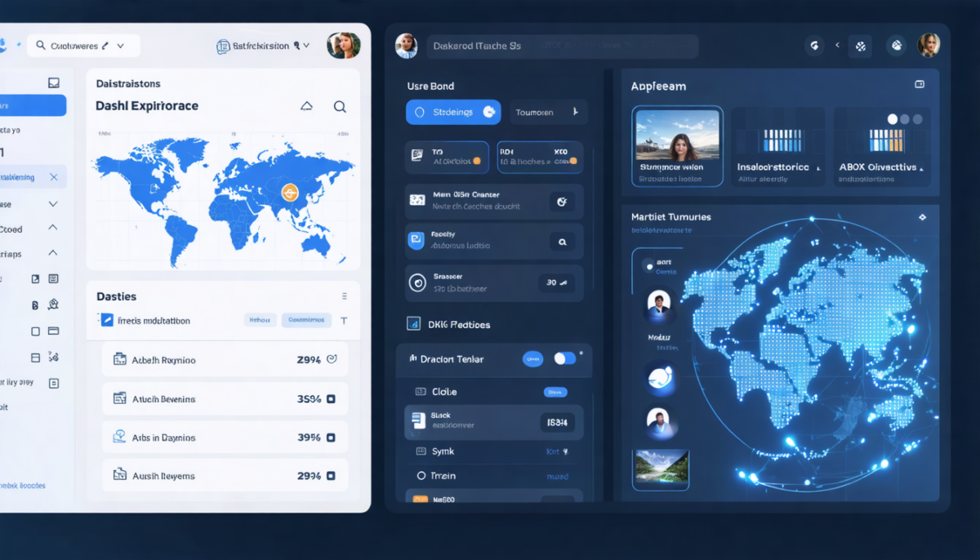This screenshot has height=560, width=980.
Task: Open the Dasties panel options menu icon
Action: tap(344, 296)
